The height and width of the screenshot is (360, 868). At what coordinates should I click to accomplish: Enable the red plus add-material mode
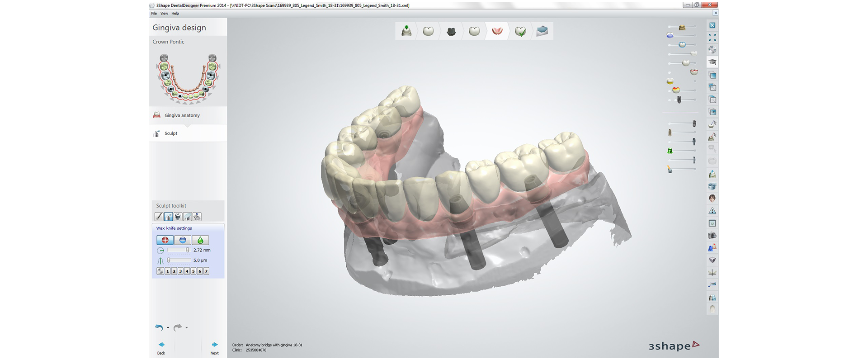tap(165, 240)
